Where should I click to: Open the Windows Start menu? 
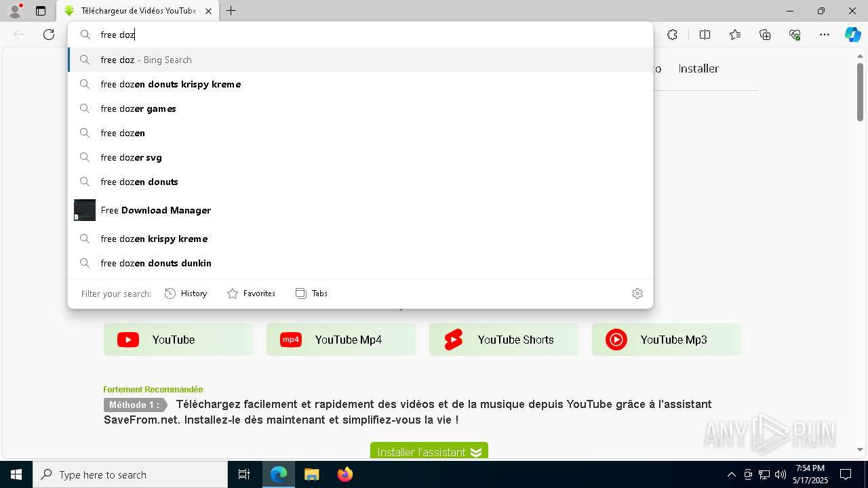(x=16, y=474)
